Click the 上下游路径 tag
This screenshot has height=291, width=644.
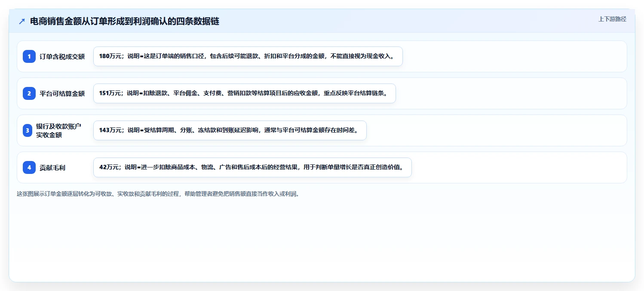click(612, 19)
